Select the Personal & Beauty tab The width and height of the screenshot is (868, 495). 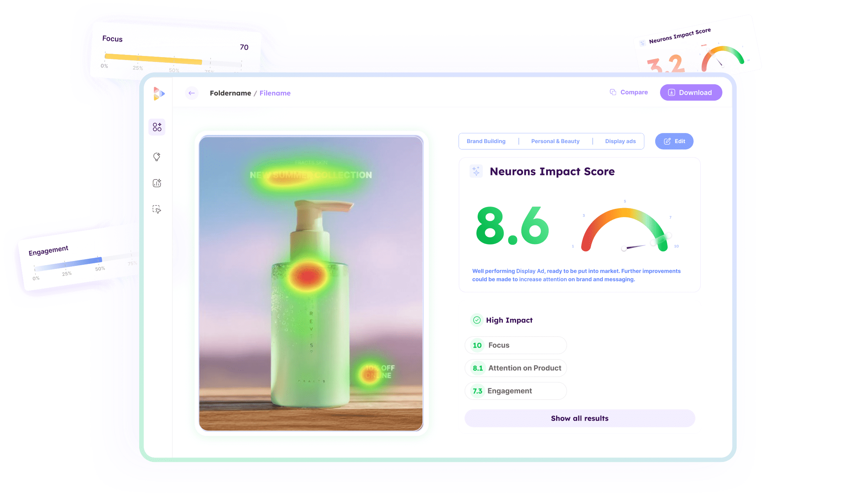[x=555, y=141]
